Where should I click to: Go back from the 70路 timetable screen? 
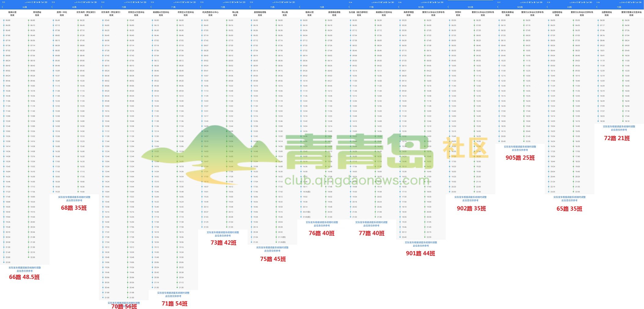coord(101,7)
